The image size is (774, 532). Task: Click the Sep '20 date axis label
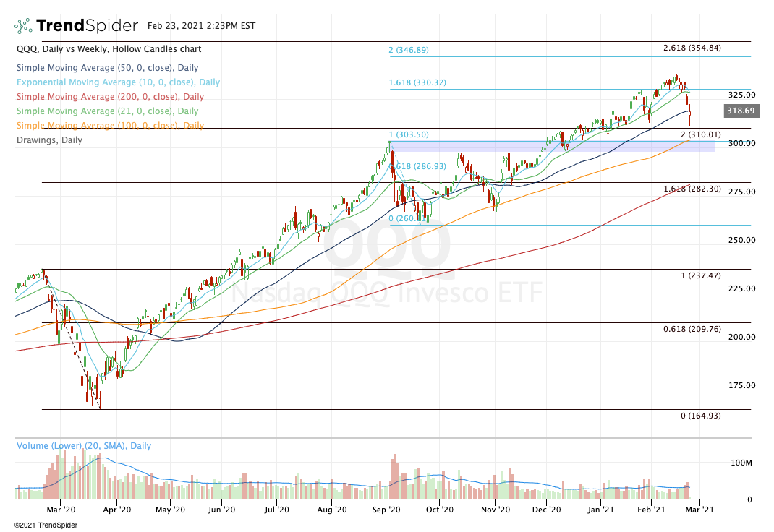(386, 510)
